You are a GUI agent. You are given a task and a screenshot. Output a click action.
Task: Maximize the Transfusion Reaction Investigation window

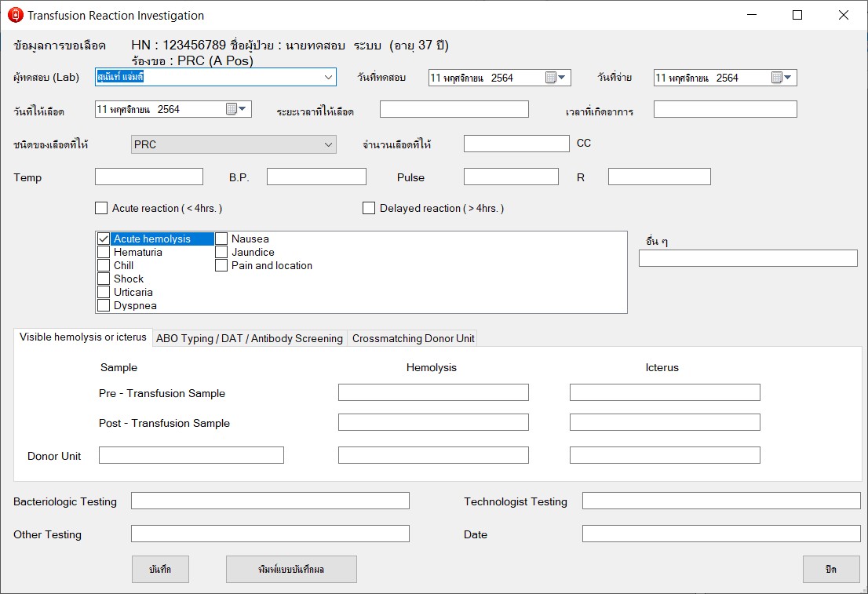797,15
